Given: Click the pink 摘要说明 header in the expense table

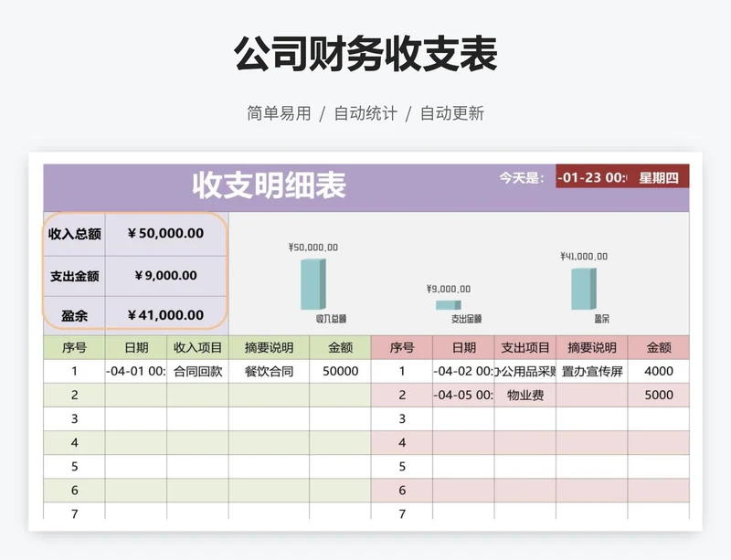Looking at the screenshot, I should pos(592,347).
